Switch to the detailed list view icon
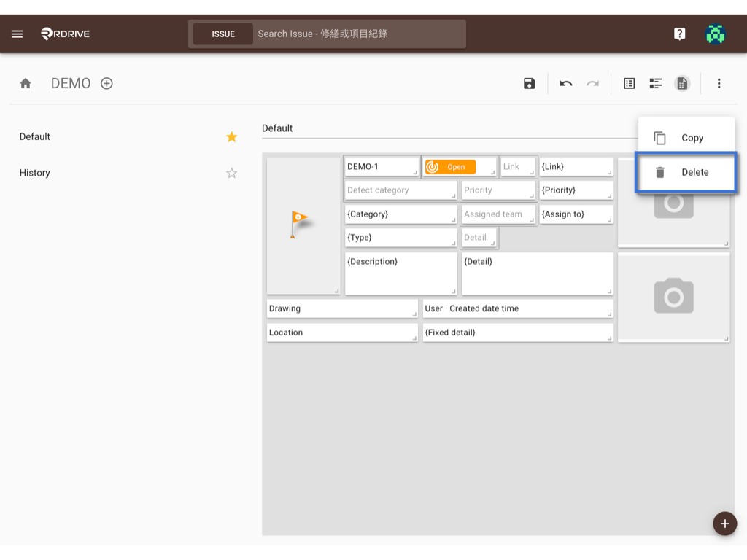 (656, 83)
